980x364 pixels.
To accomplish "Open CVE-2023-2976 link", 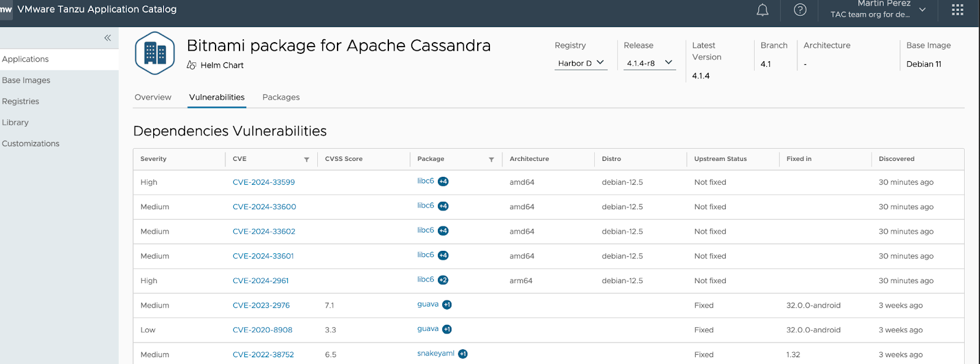I will (261, 305).
